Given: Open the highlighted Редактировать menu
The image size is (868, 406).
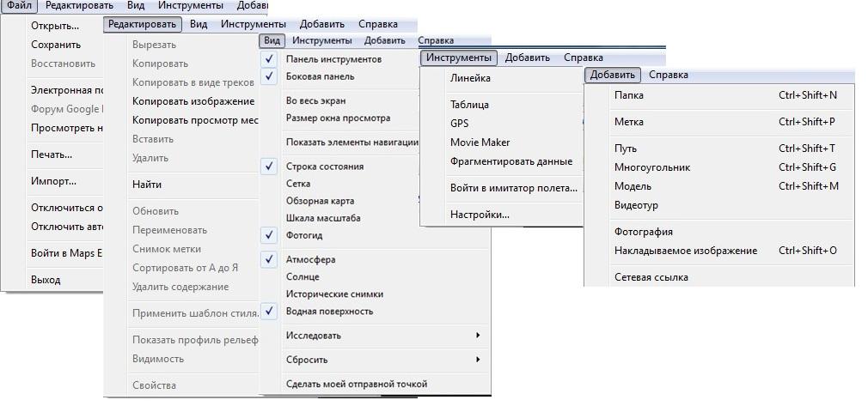Looking at the screenshot, I should [x=144, y=24].
